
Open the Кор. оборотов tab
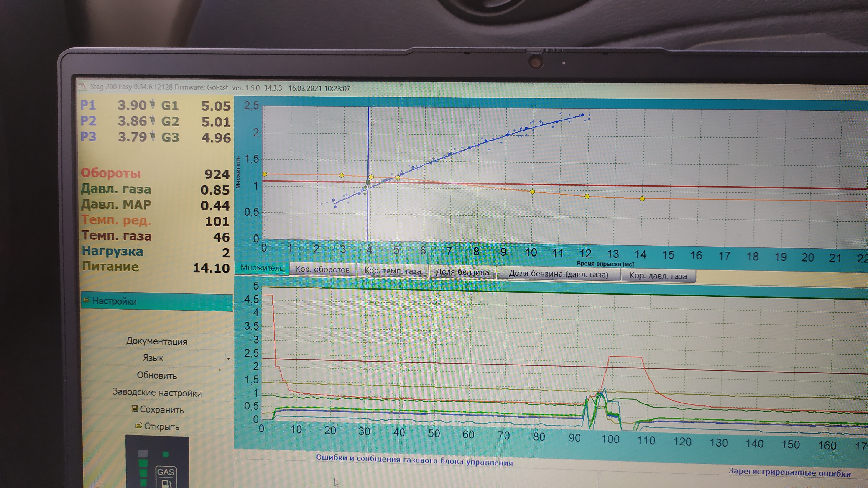point(322,269)
